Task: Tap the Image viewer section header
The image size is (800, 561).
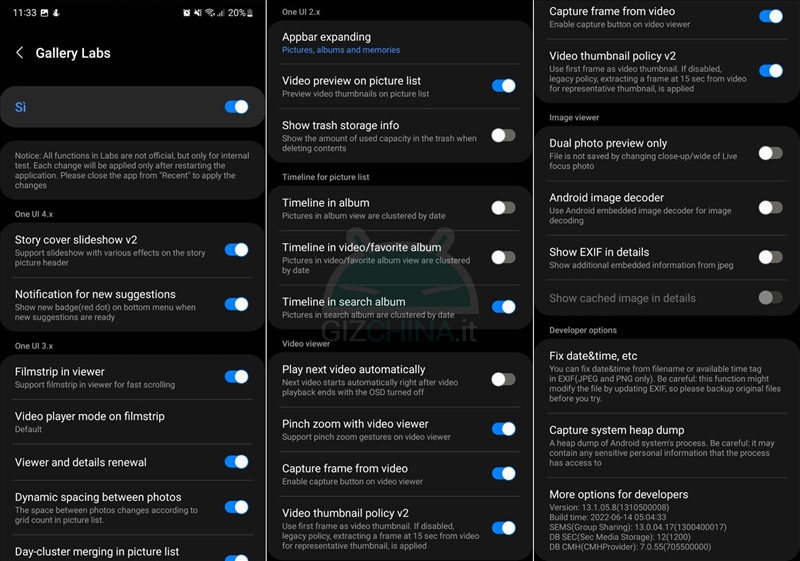Action: point(574,117)
